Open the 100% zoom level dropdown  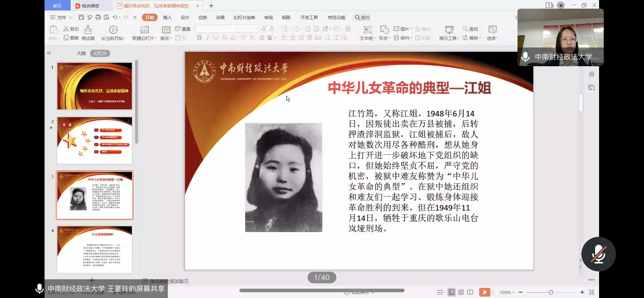507,292
